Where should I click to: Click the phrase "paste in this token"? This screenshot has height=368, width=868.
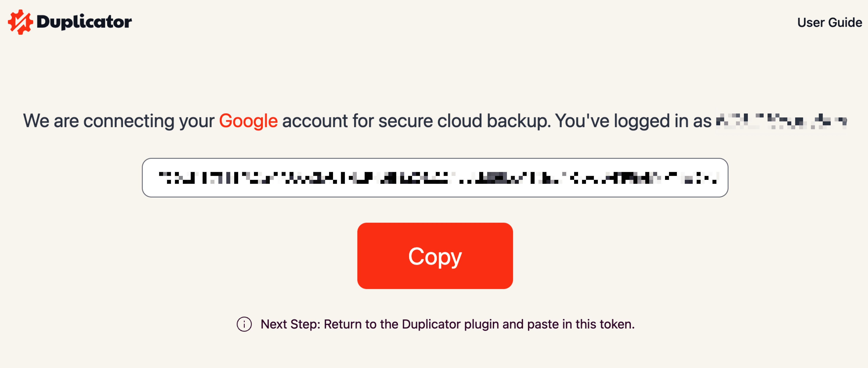(580, 324)
